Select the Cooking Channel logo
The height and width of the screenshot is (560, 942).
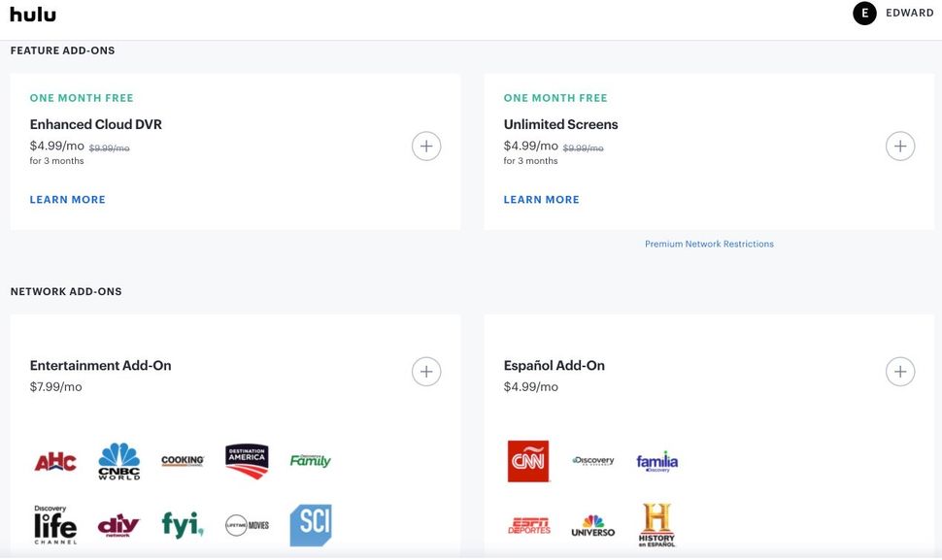point(182,461)
